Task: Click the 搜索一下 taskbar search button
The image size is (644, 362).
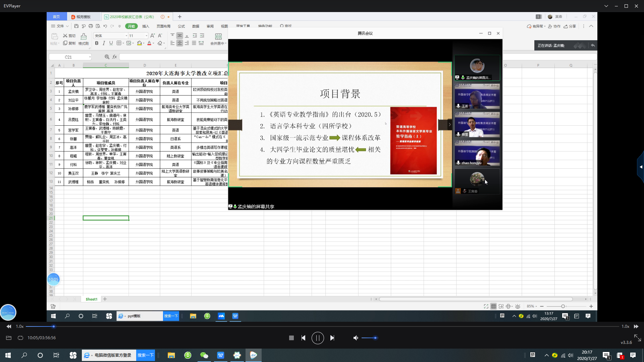Action: pyautogui.click(x=145, y=355)
